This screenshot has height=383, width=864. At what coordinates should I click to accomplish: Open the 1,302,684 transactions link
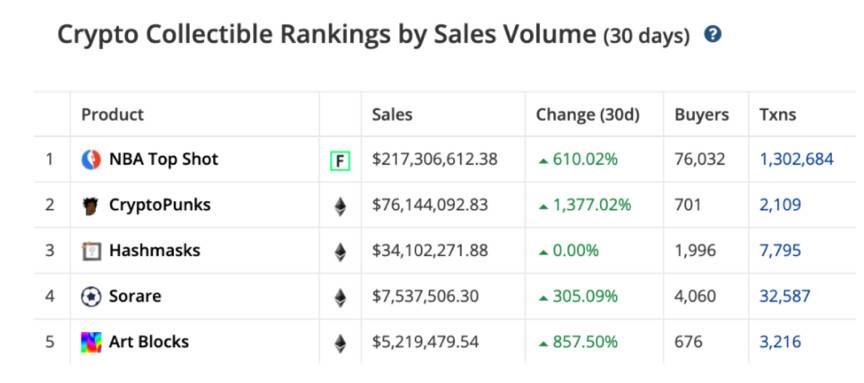pyautogui.click(x=797, y=160)
